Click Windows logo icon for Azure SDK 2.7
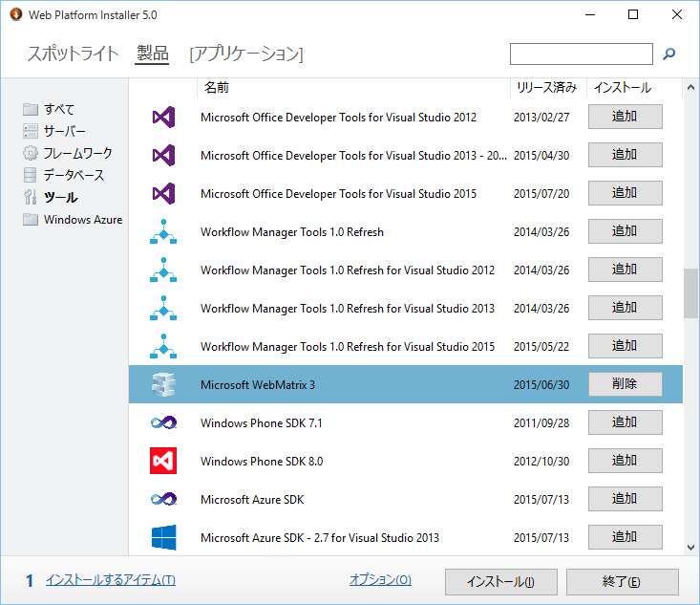The height and width of the screenshot is (605, 700). [x=163, y=537]
